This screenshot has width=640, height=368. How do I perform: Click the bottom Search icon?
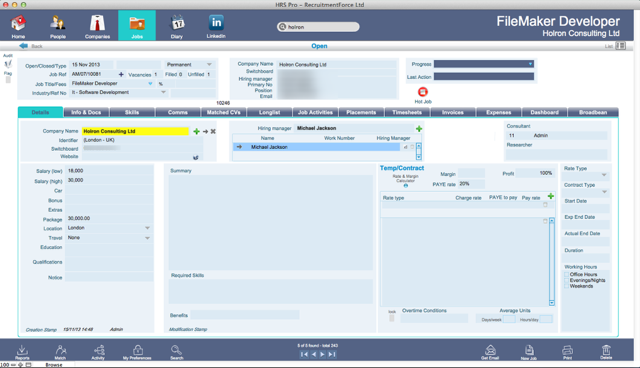coord(176,350)
